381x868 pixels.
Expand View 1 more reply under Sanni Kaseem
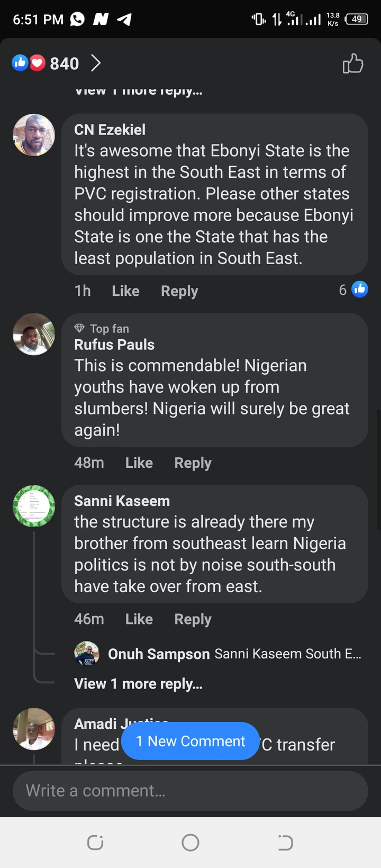click(138, 684)
